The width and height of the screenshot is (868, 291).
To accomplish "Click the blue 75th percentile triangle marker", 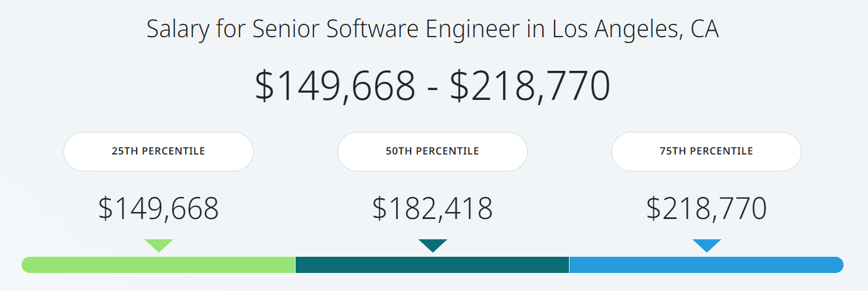I will [707, 245].
